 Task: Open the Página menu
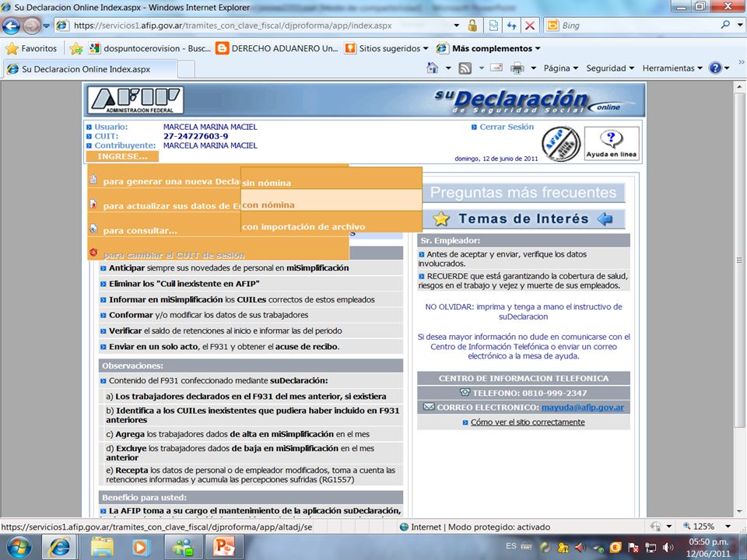coord(561,68)
